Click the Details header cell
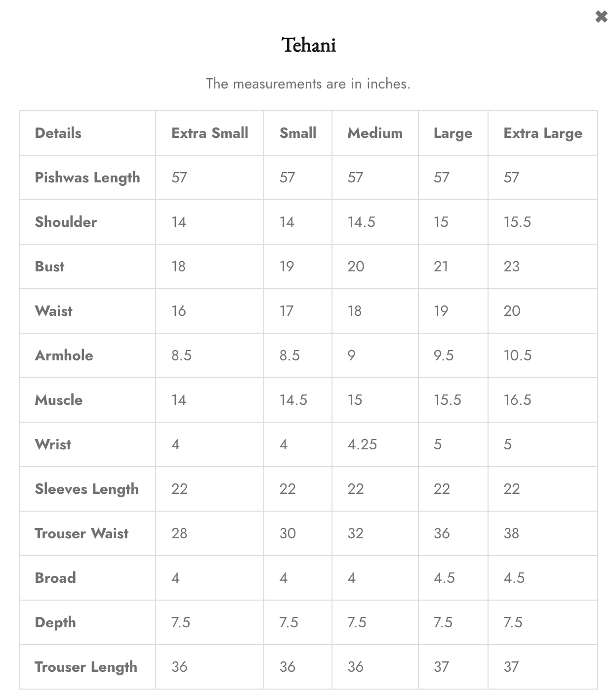The image size is (616, 696). [x=58, y=133]
